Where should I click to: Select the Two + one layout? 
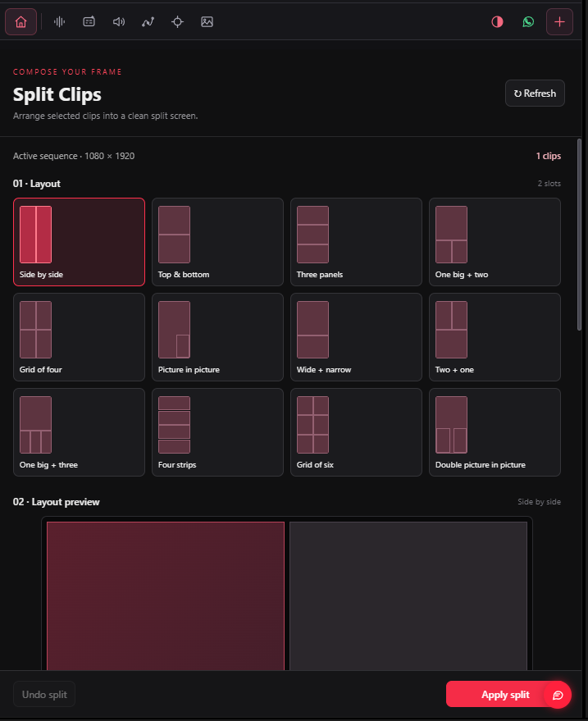[x=495, y=337]
